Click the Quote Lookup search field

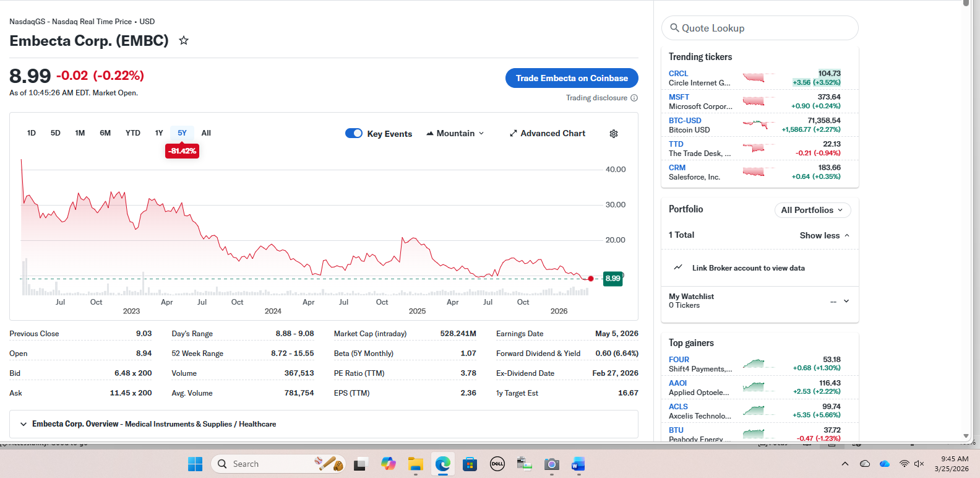coord(760,28)
